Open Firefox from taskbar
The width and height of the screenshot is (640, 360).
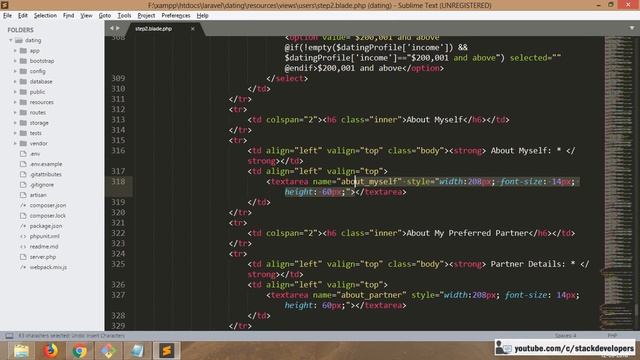click(x=51, y=351)
